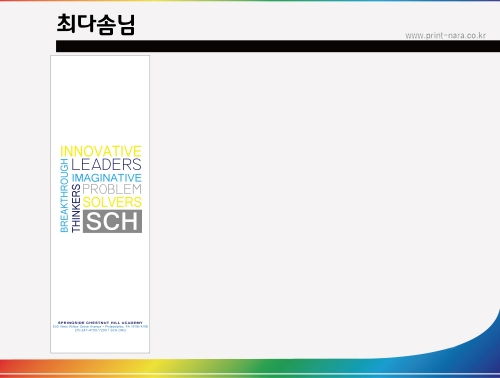Click the academy street address line
This screenshot has width=500, height=378.
point(100,327)
